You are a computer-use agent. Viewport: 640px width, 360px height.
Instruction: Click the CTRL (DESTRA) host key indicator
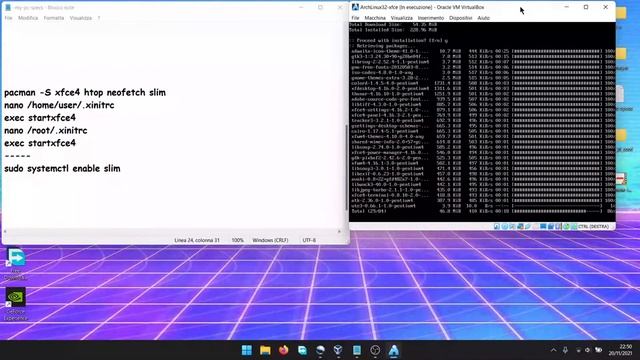[x=593, y=227]
